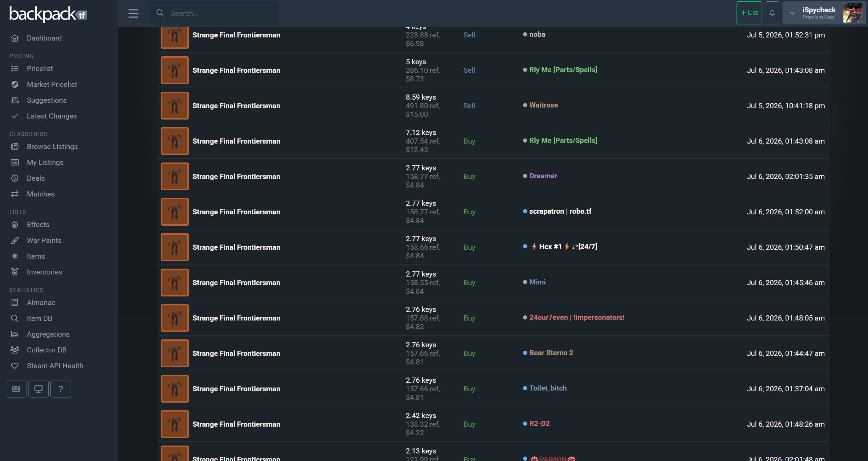
Task: Open the help question mark button
Action: coord(61,389)
